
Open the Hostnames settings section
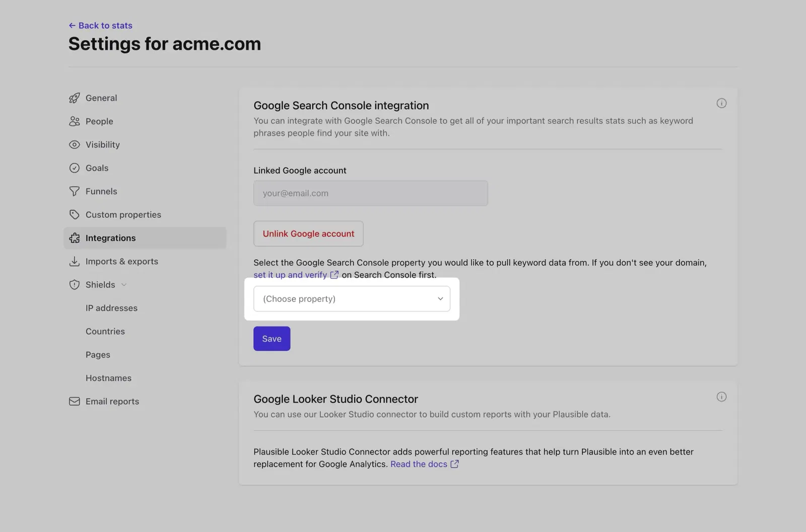[108, 377]
